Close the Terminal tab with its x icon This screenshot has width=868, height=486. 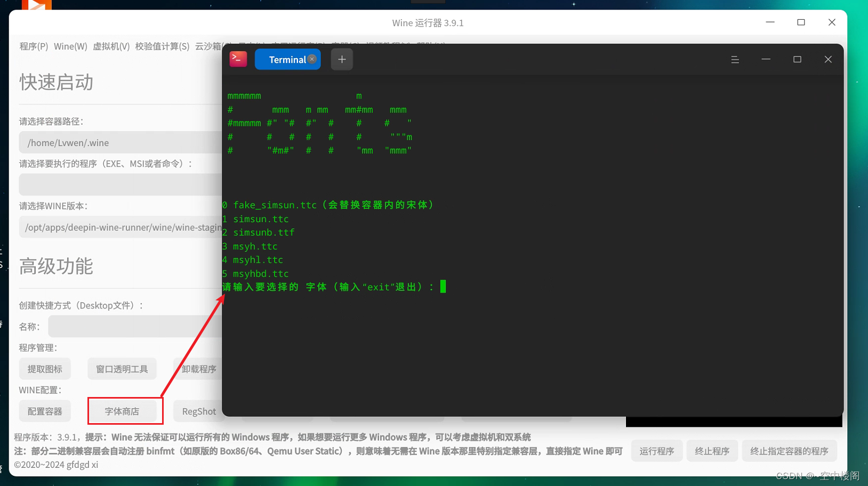pyautogui.click(x=312, y=59)
